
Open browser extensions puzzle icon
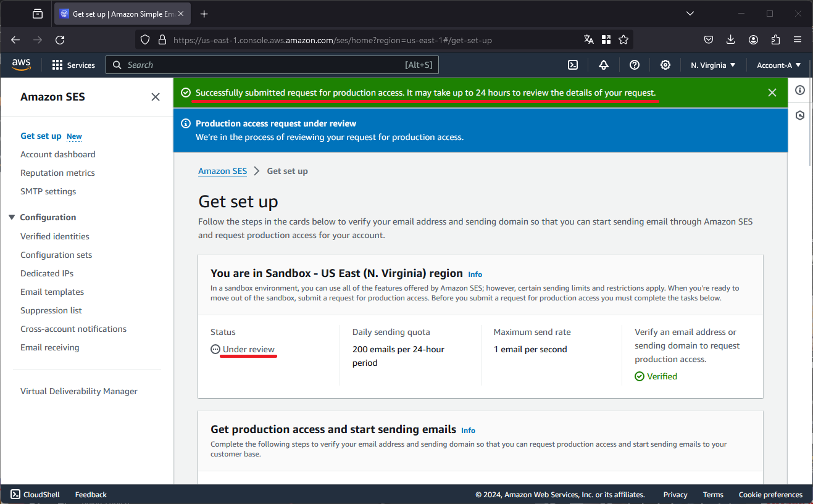pyautogui.click(x=775, y=39)
